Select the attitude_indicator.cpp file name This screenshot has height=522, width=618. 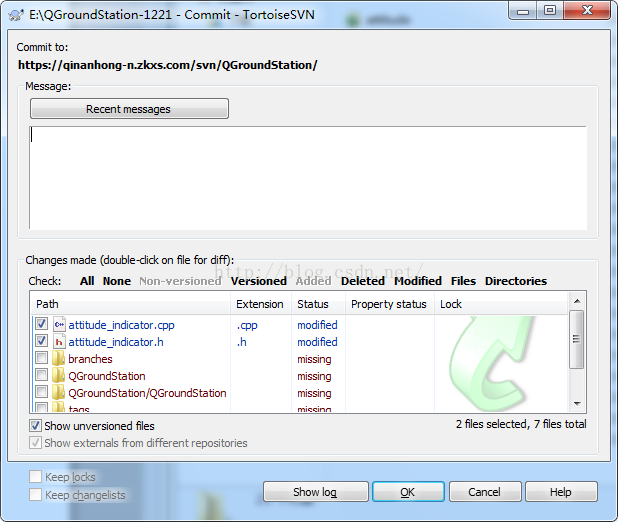(x=121, y=325)
